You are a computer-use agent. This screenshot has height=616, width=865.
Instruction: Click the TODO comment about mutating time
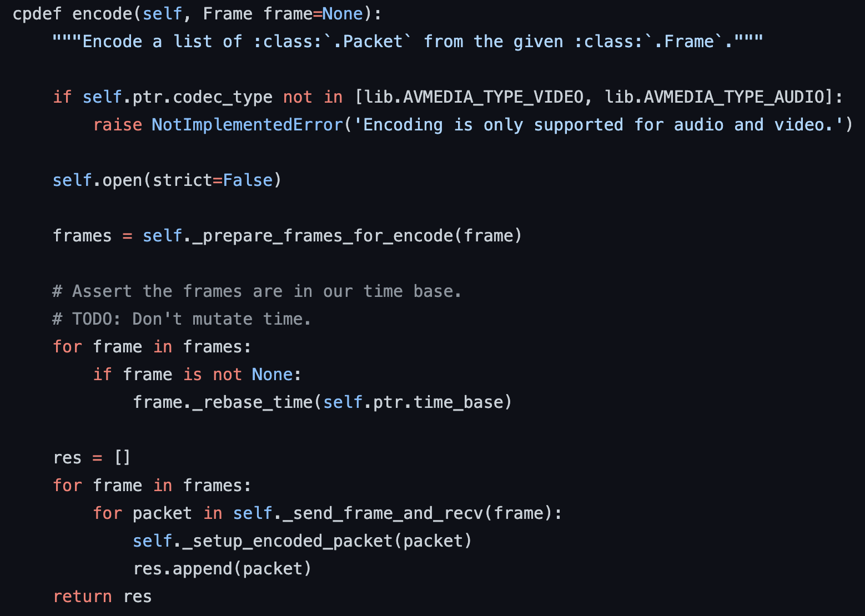(x=182, y=319)
